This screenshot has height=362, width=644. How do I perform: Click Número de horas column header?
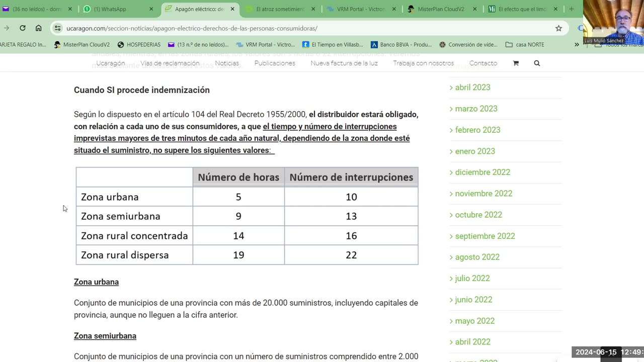coord(238,177)
